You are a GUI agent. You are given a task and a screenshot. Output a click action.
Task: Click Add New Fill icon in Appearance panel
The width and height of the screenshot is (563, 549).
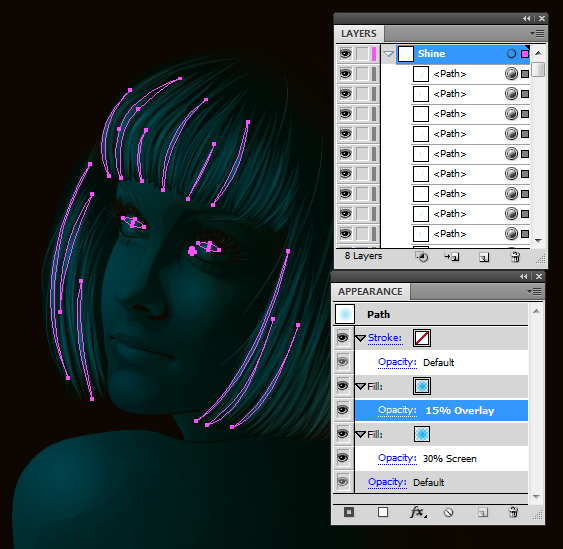tap(383, 512)
